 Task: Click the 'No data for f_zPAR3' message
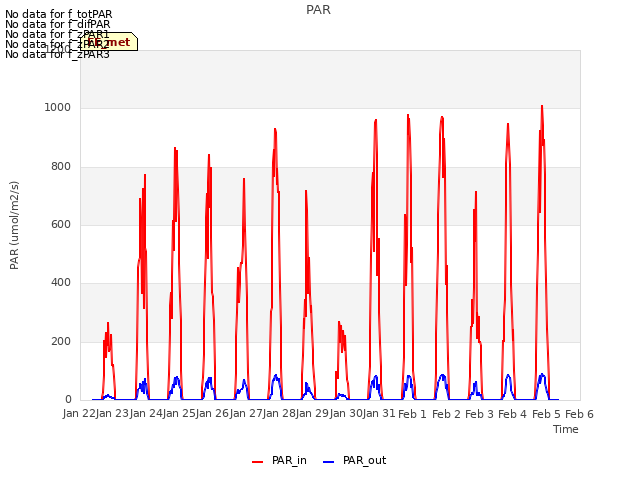pos(57,54)
